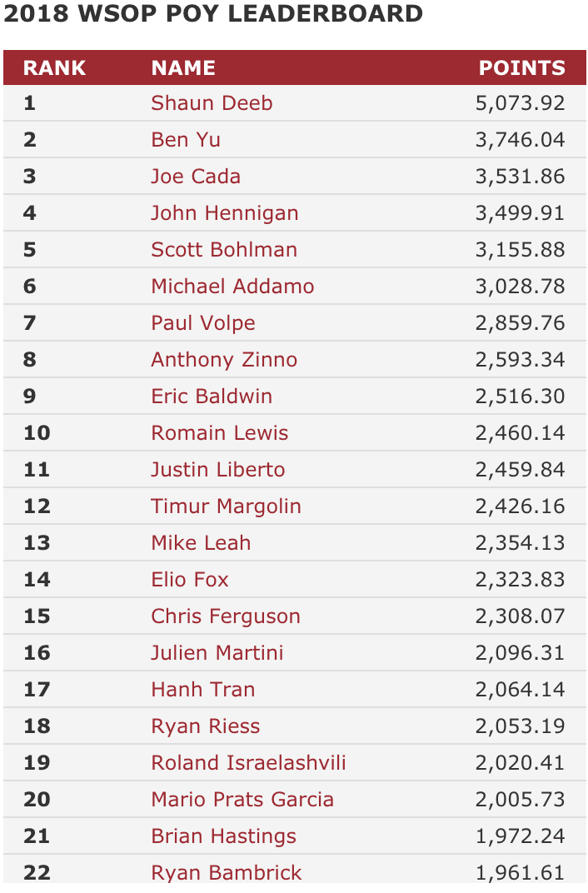Image resolution: width=588 pixels, height=893 pixels.
Task: Open Justin Liberto's player link
Action: point(218,470)
